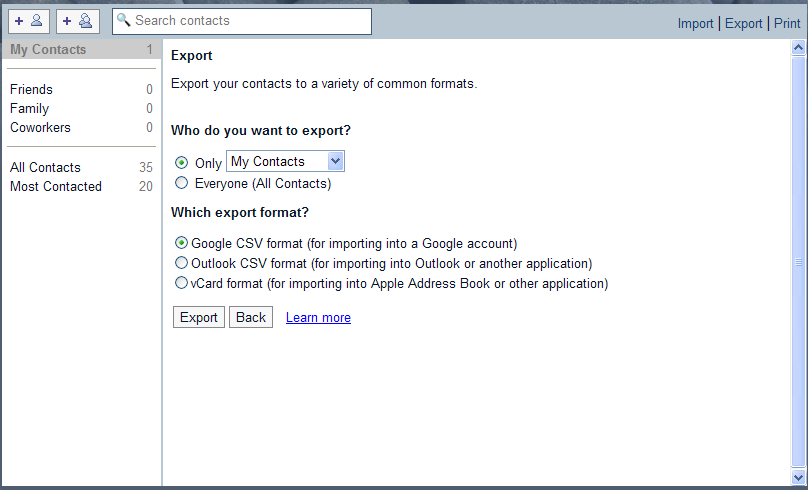
Task: Click the Back button
Action: pyautogui.click(x=251, y=317)
